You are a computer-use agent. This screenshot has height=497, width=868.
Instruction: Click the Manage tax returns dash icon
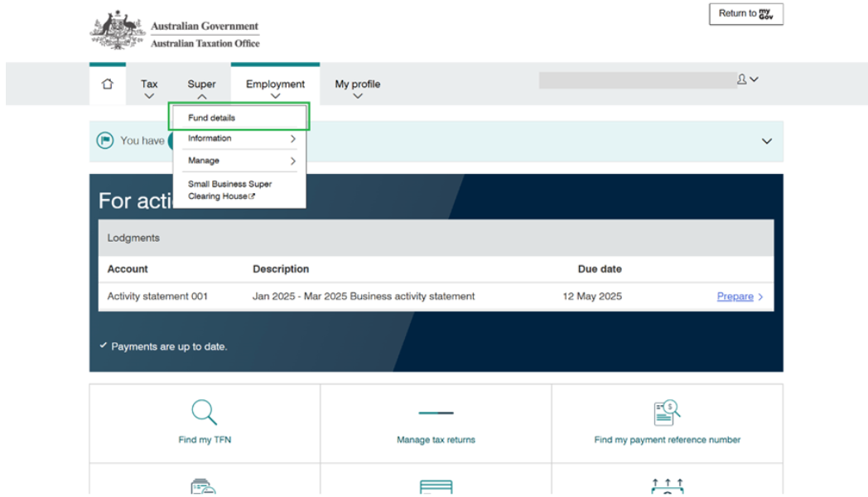(436, 413)
